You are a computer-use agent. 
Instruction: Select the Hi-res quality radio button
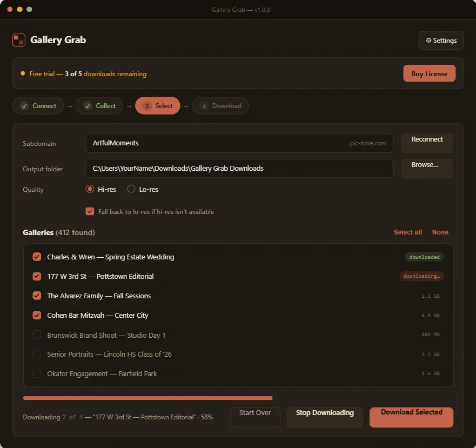tap(90, 189)
